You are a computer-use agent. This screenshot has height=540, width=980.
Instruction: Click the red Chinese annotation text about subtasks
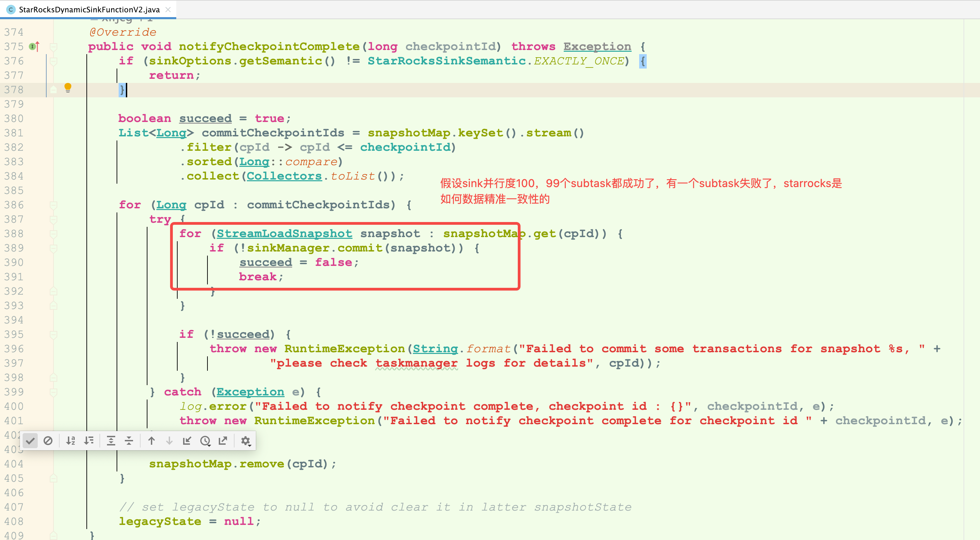click(x=641, y=191)
